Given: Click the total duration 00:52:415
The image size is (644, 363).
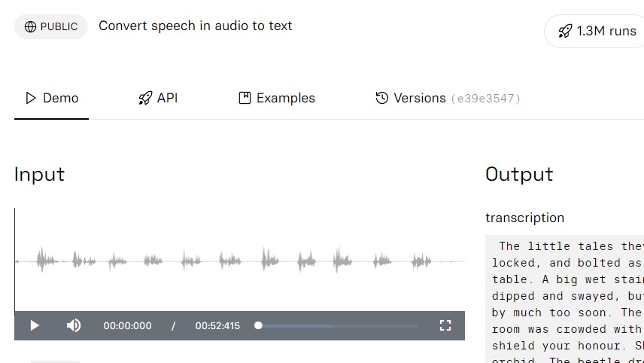Looking at the screenshot, I should point(217,326).
